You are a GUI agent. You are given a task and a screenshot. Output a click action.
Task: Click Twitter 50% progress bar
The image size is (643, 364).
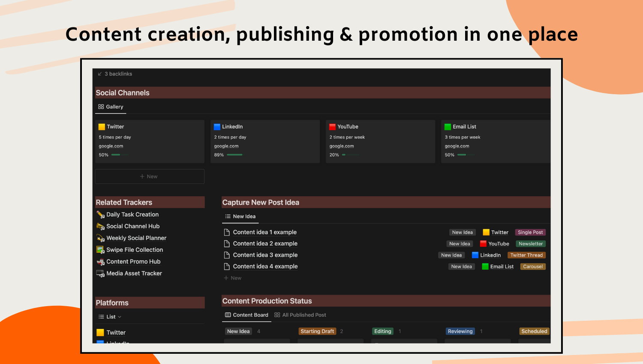tap(120, 155)
